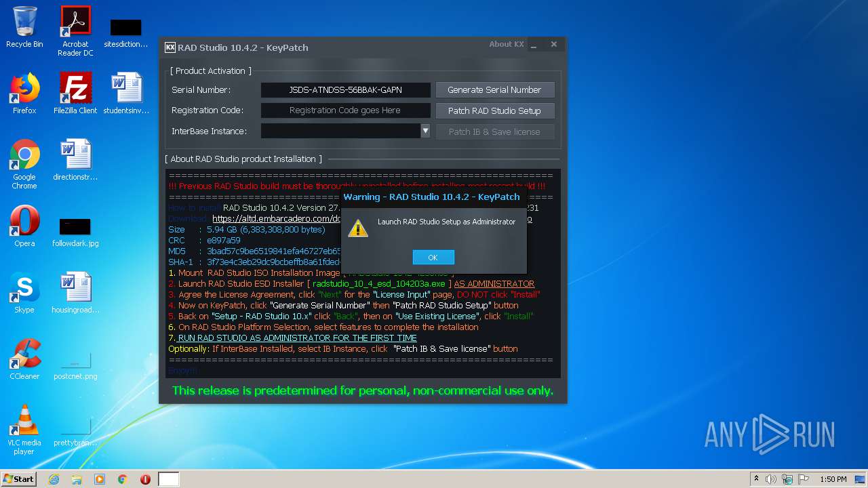Open Internet Explorer from the taskbar
868x488 pixels.
(54, 479)
